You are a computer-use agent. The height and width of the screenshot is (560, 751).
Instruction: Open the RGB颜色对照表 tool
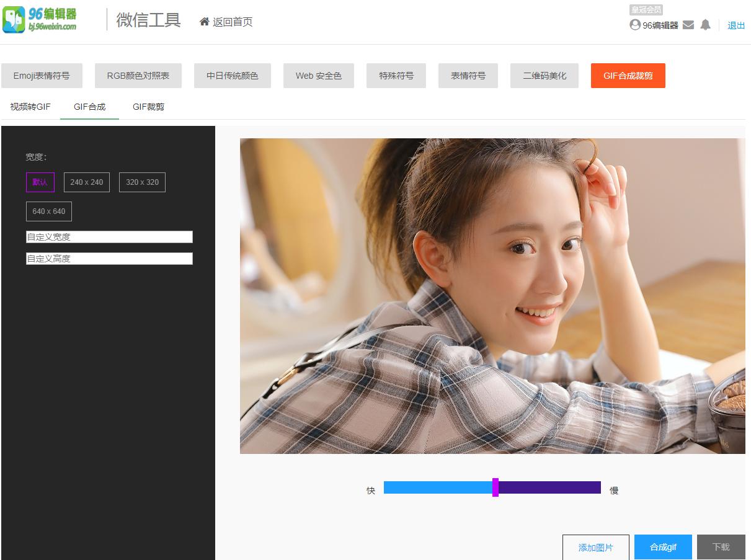coord(138,76)
